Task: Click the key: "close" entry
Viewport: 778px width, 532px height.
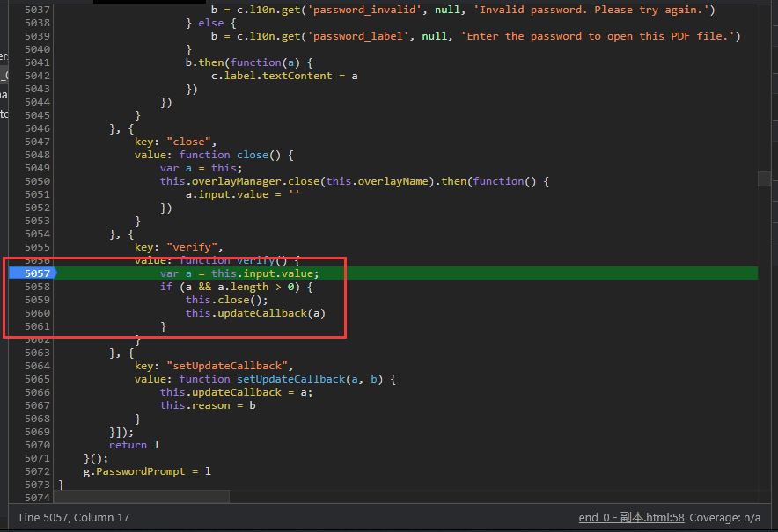Action: click(x=175, y=142)
